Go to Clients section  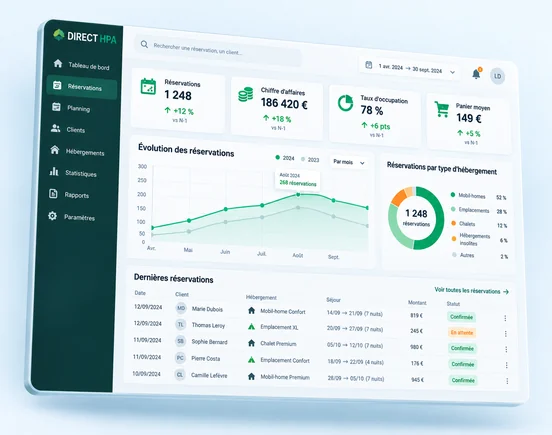point(69,129)
